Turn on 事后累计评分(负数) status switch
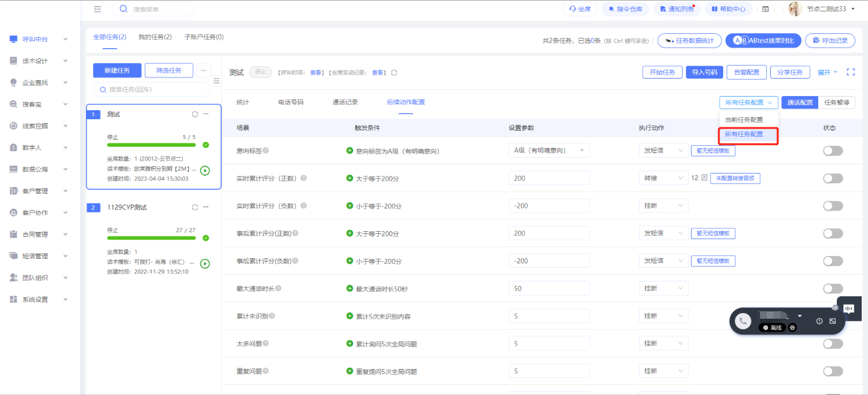Image resolution: width=868 pixels, height=395 pixels. pos(832,261)
